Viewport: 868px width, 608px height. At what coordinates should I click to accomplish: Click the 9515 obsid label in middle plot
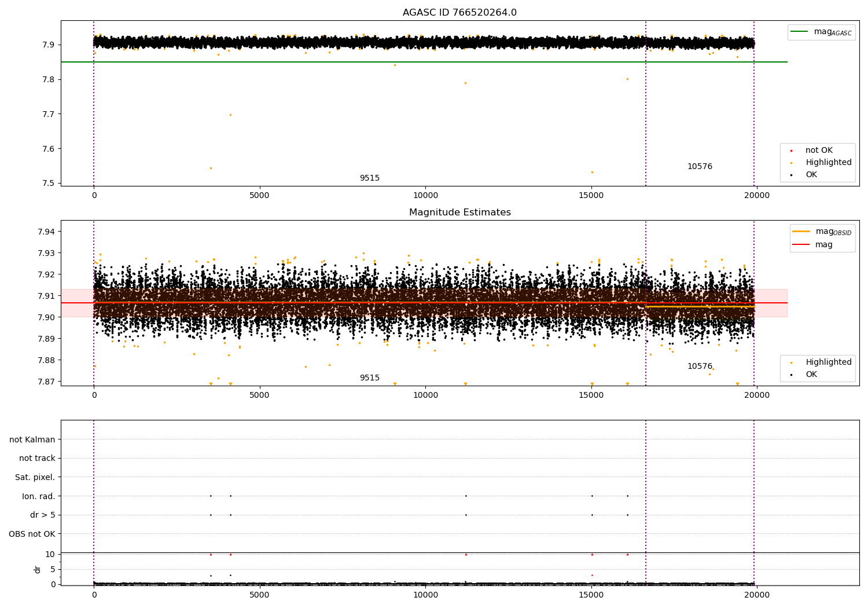tap(370, 378)
